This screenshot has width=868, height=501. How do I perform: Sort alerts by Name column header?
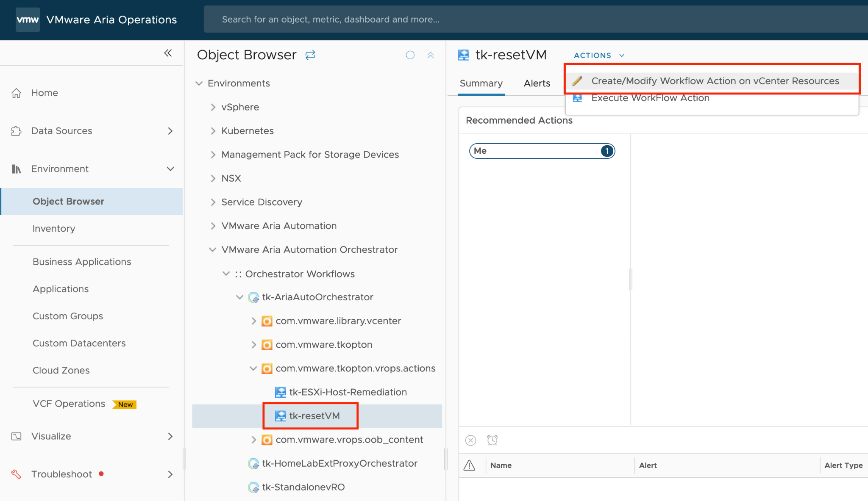tap(501, 465)
